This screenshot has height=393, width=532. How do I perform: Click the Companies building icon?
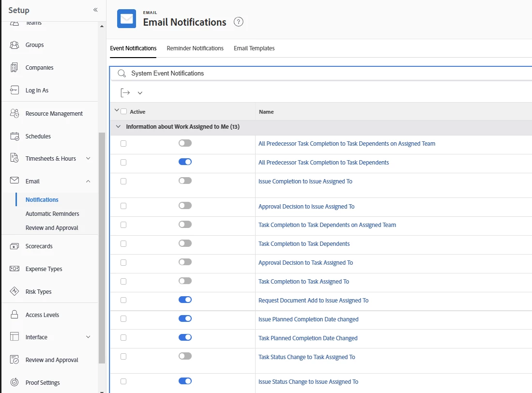click(14, 67)
